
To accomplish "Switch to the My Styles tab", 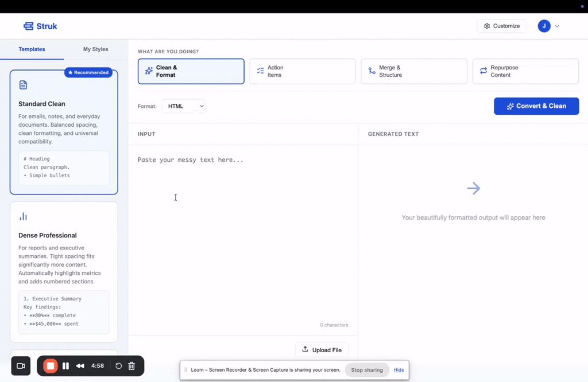I will (x=95, y=49).
